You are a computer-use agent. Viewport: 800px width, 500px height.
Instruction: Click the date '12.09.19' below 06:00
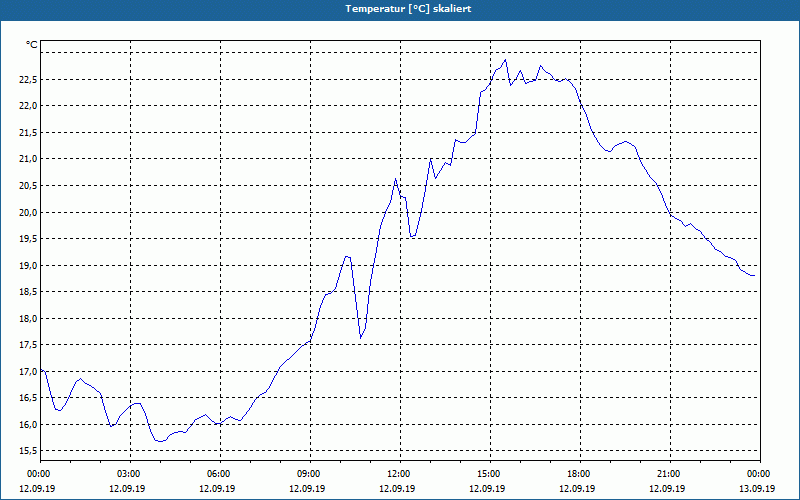(x=217, y=488)
